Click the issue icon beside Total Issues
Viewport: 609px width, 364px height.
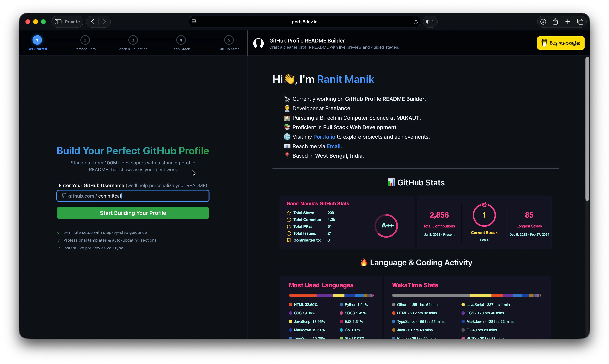coord(289,233)
